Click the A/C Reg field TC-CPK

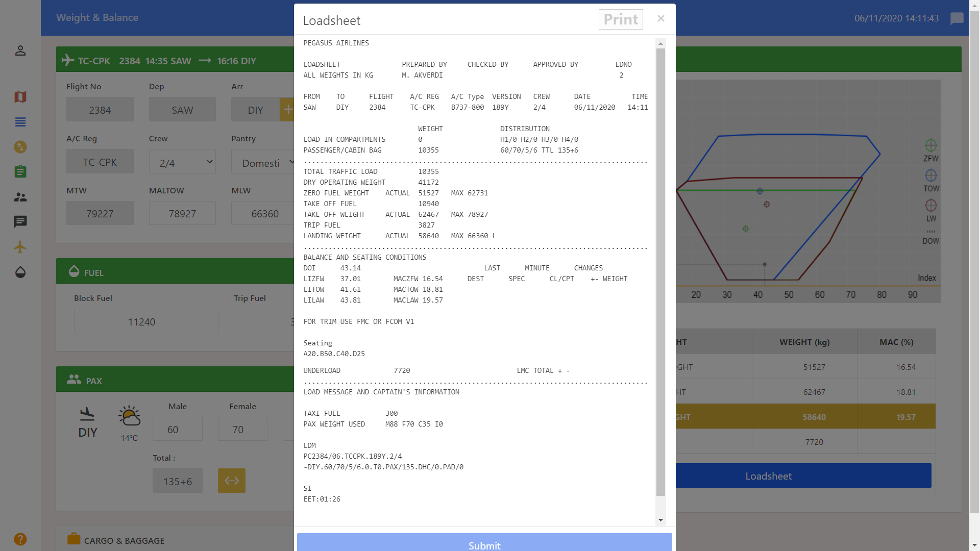(100, 162)
